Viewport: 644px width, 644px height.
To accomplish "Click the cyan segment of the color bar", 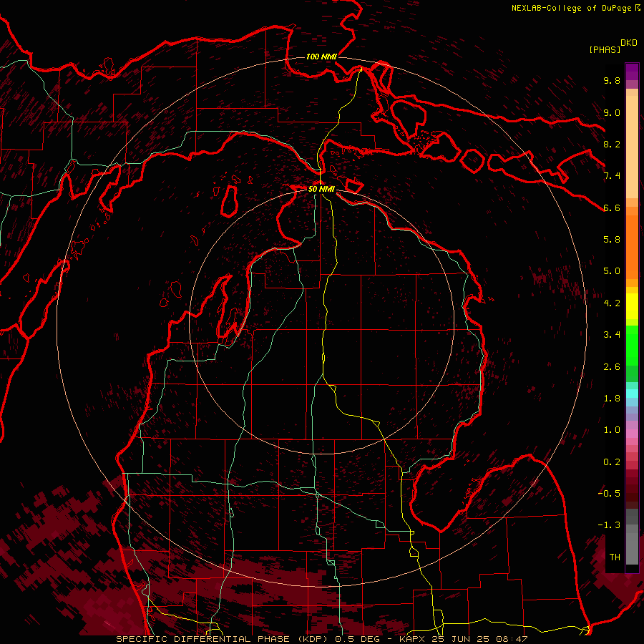I will pos(632,394).
